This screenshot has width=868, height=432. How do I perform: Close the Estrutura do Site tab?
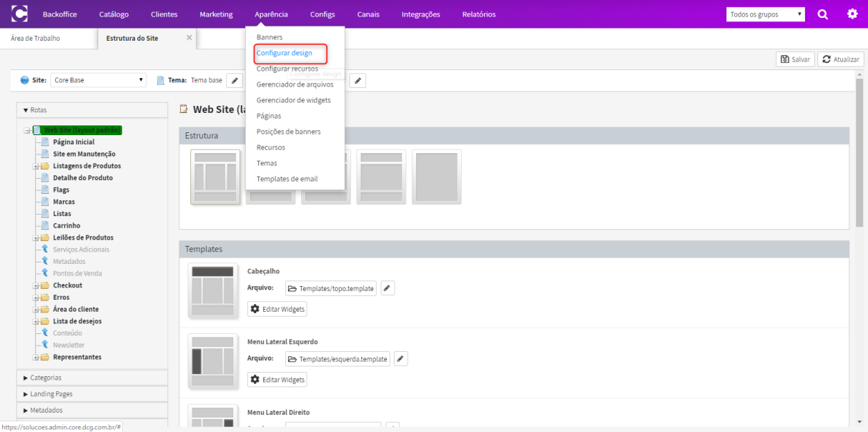(189, 37)
